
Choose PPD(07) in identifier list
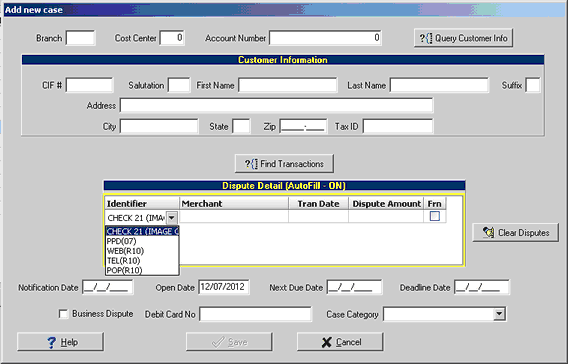(x=142, y=241)
